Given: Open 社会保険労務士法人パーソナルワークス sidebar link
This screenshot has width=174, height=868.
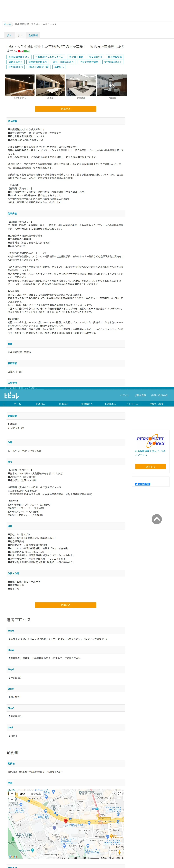Looking at the screenshot, I should click(150, 453).
